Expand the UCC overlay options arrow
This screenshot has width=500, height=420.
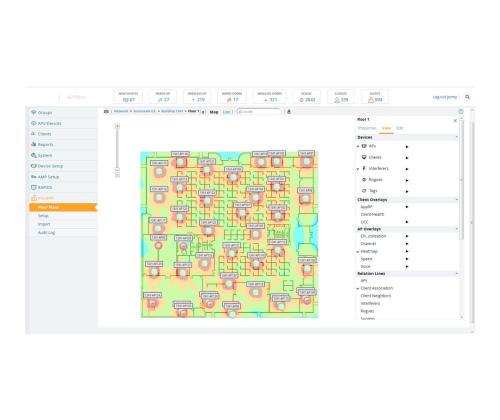(407, 222)
